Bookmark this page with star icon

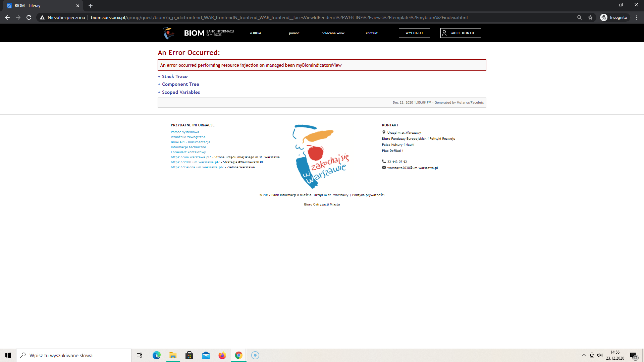click(590, 17)
